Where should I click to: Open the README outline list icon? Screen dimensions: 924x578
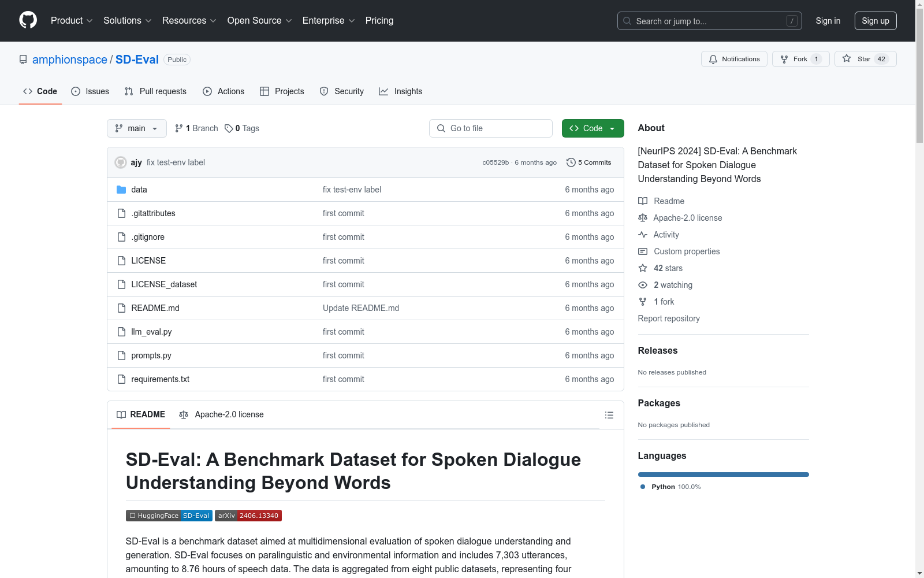pos(609,415)
